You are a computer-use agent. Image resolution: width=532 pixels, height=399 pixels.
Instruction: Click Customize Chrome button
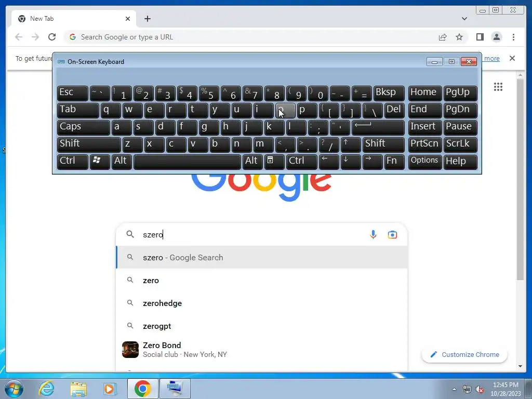click(464, 354)
